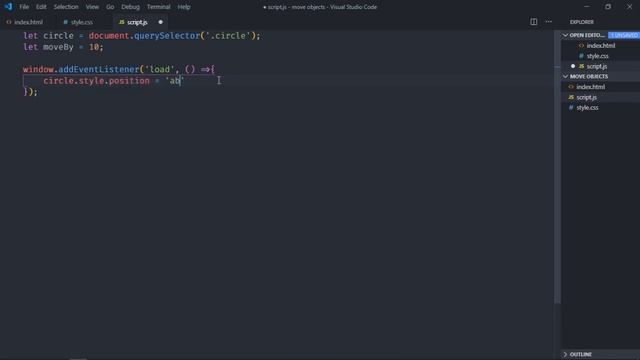Click CSS icon beside style.css in Open Editors
The height and width of the screenshot is (360, 640).
[x=581, y=56]
